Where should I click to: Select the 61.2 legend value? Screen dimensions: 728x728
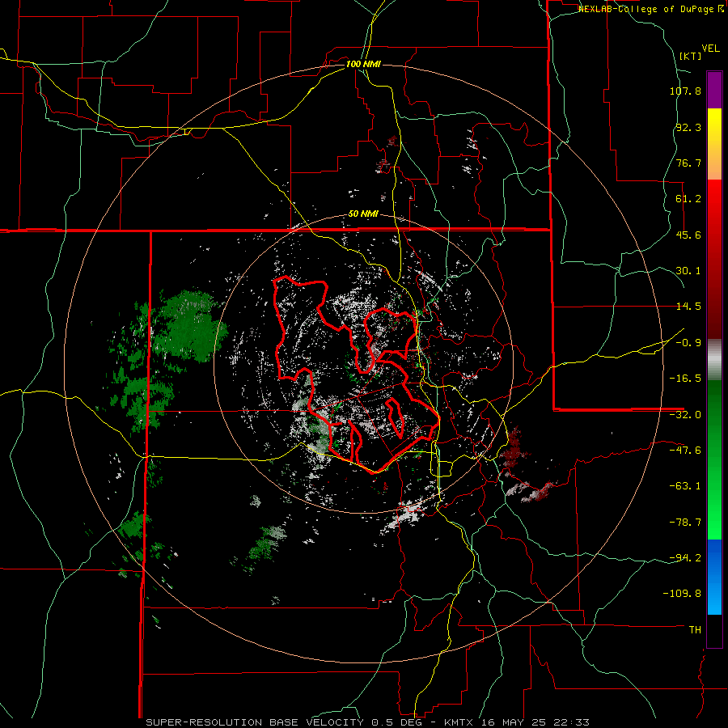coord(688,199)
